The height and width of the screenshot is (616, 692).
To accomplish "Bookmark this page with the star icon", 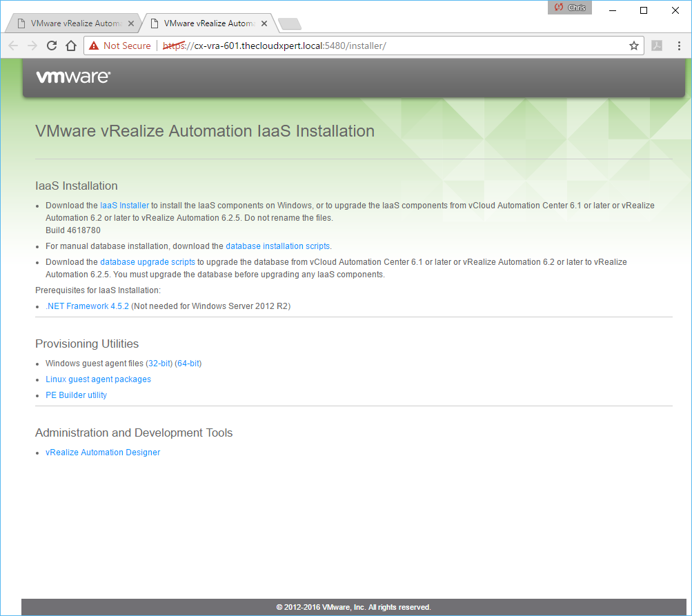I will coord(633,46).
